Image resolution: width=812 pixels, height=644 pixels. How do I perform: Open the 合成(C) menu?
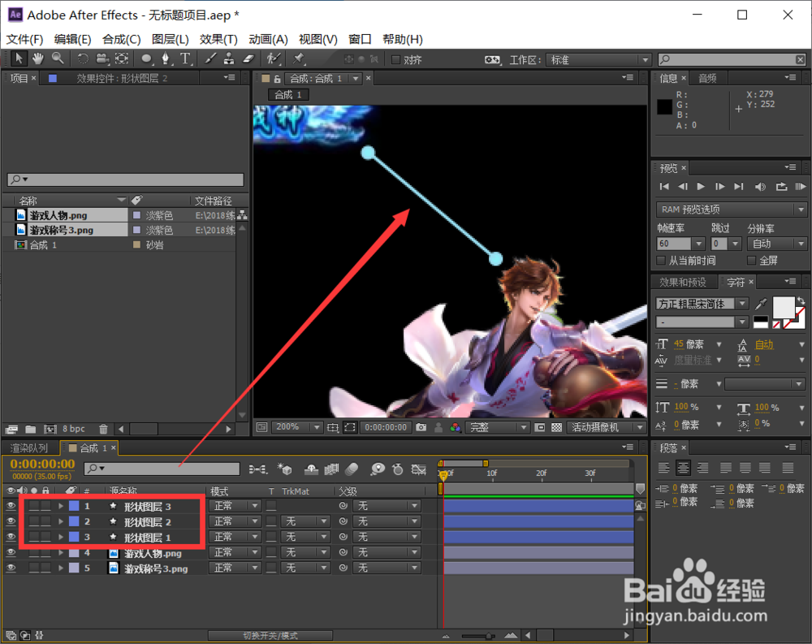coord(121,39)
